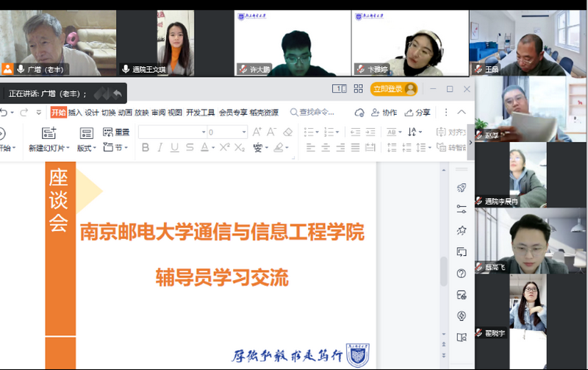Click the clear formatting eraser icon
Image resolution: width=588 pixels, height=370 pixels.
click(288, 132)
